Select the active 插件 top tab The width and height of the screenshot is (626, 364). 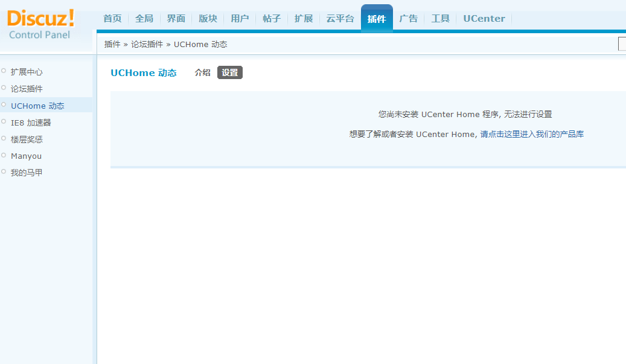pos(377,18)
